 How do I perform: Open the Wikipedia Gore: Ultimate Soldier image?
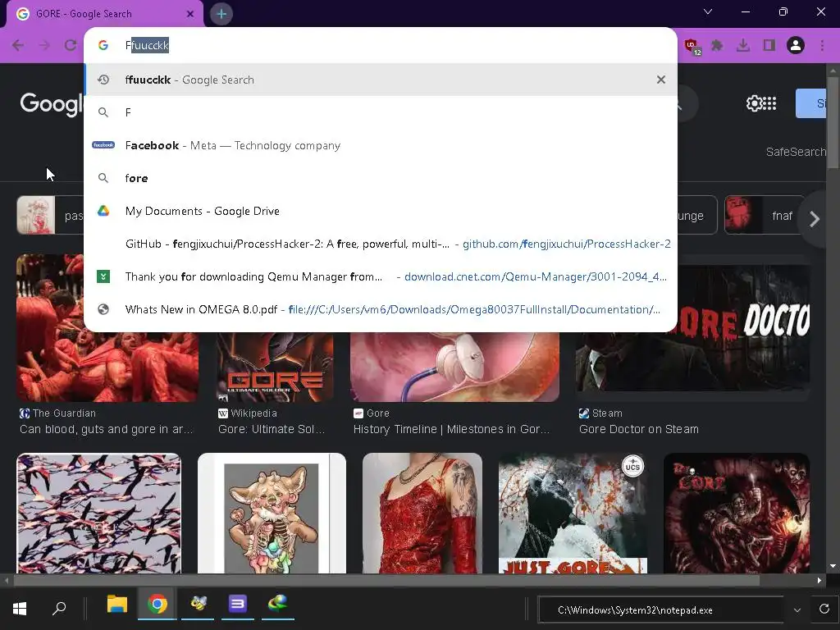pyautogui.click(x=276, y=367)
